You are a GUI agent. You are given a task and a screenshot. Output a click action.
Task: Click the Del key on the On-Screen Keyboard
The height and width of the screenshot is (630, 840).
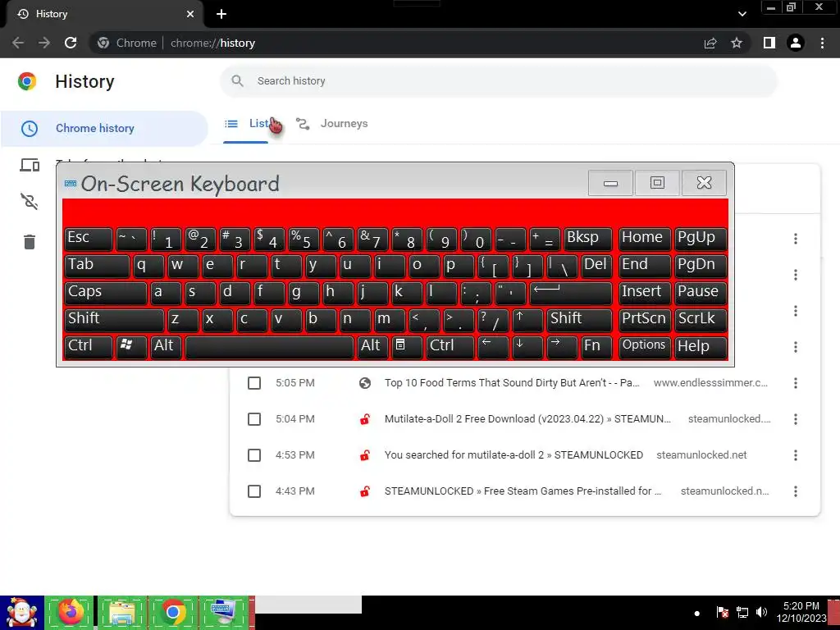coord(597,266)
